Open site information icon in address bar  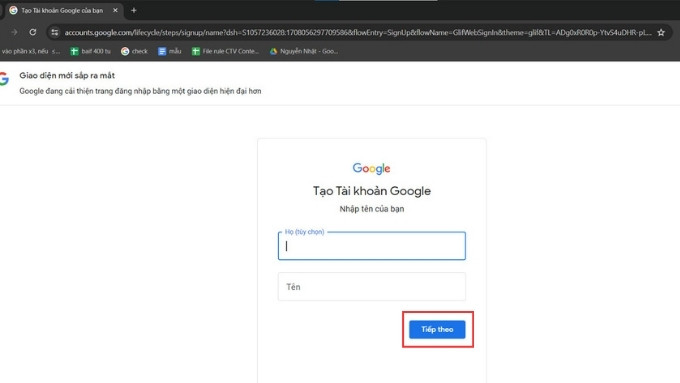54,33
